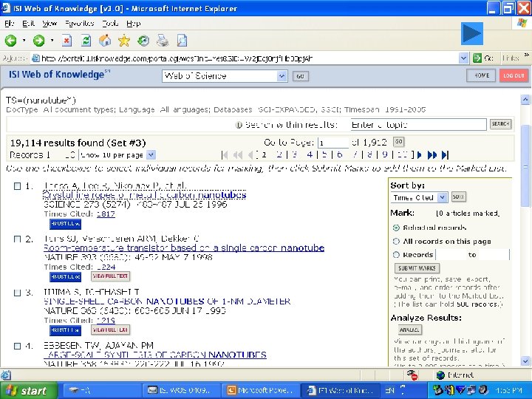Click the green Go arrow by address bar
The height and width of the screenshot is (399, 532).
point(477,58)
